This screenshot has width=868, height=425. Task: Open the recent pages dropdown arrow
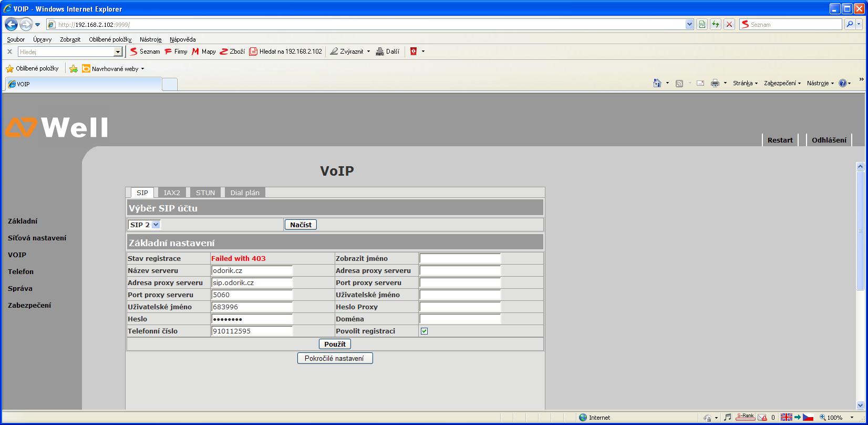(x=38, y=25)
